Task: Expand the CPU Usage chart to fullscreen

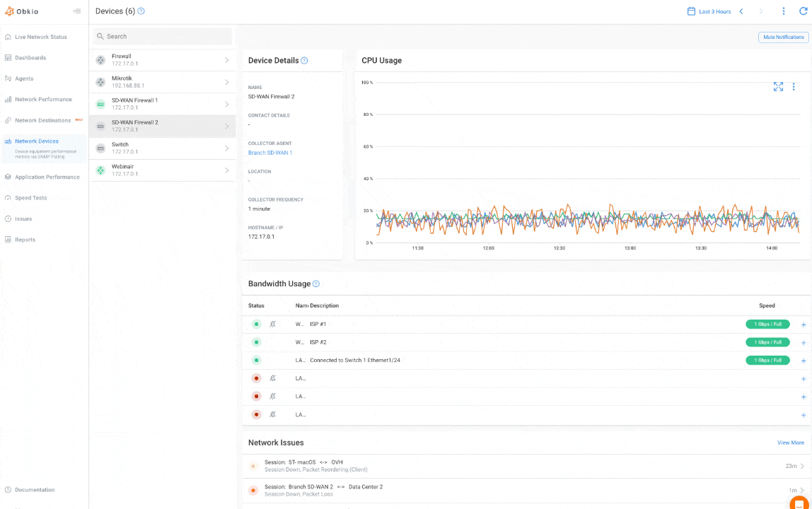Action: [778, 86]
